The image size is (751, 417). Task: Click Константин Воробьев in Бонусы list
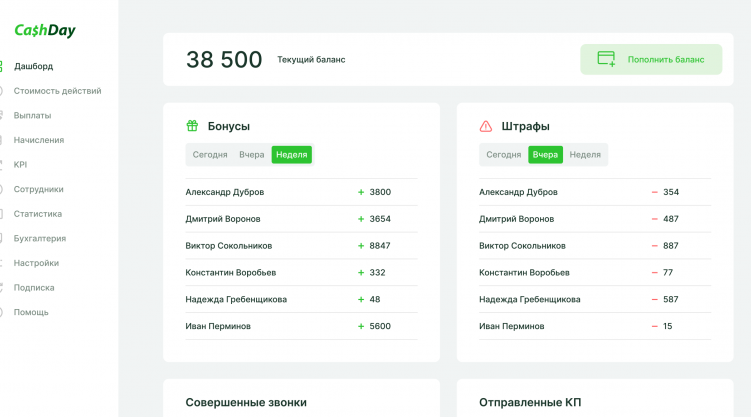pos(230,272)
